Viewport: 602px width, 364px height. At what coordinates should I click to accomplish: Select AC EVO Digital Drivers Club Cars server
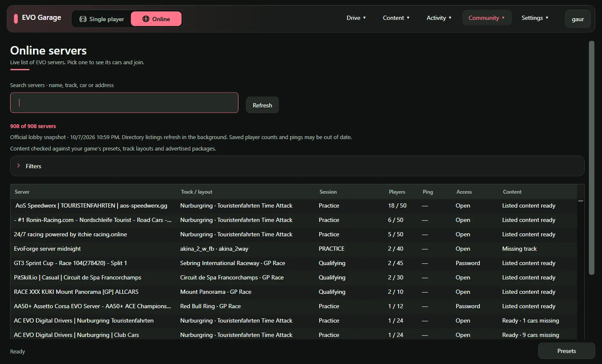(x=294, y=334)
